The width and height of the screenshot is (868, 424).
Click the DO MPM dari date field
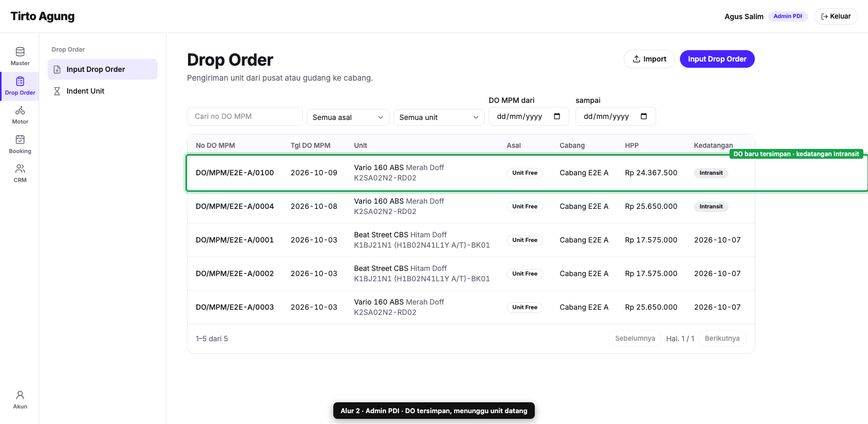click(x=529, y=116)
